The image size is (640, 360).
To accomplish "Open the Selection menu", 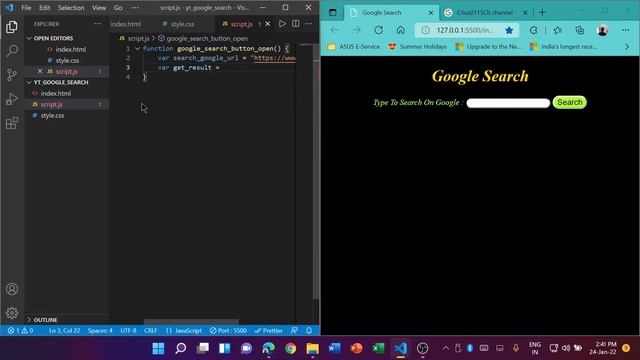I will pos(71,8).
